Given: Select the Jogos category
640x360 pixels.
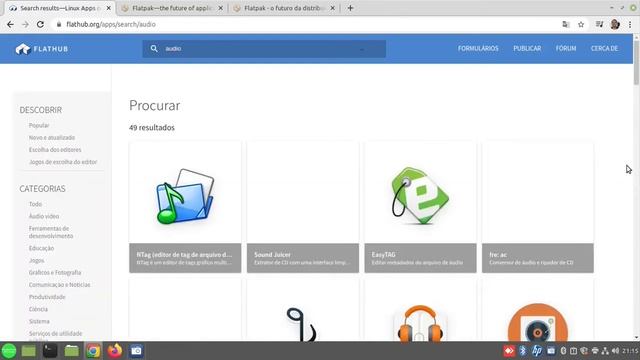Looking at the screenshot, I should pyautogui.click(x=36, y=260).
